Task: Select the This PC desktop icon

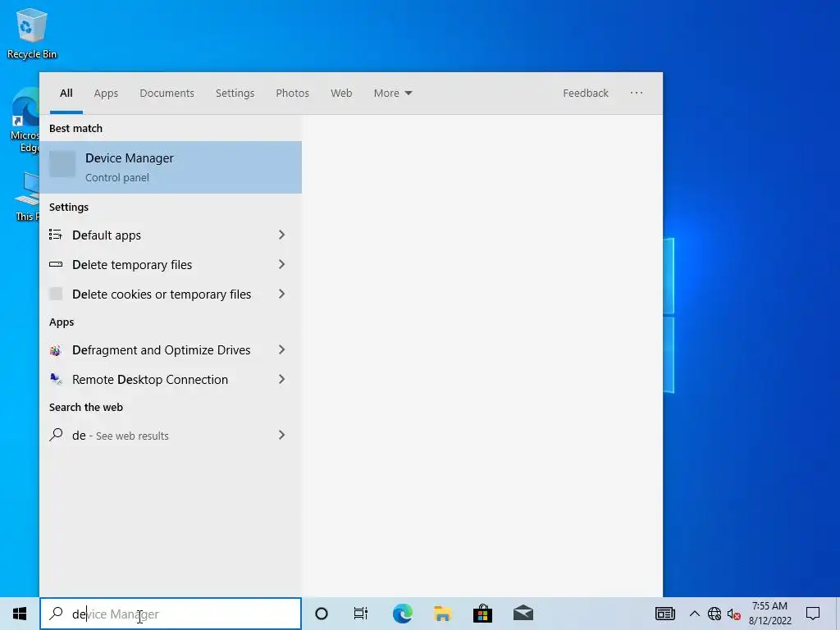Action: click(27, 197)
